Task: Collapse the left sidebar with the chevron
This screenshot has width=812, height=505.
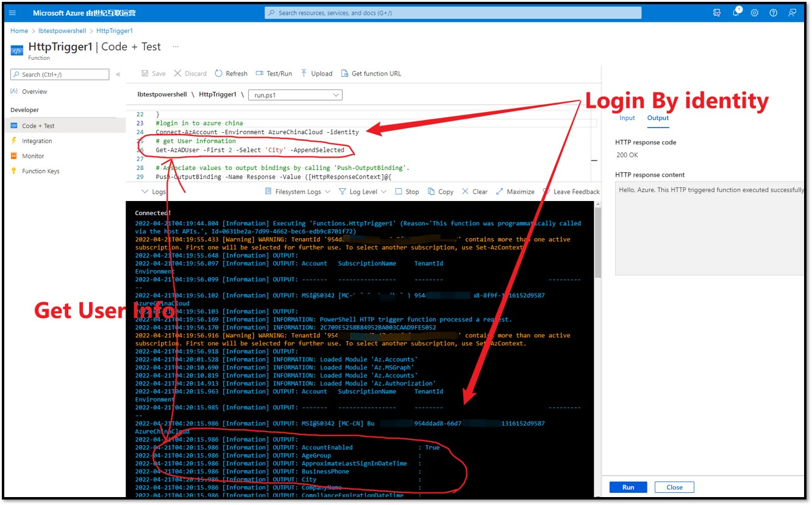Action: pyautogui.click(x=118, y=74)
